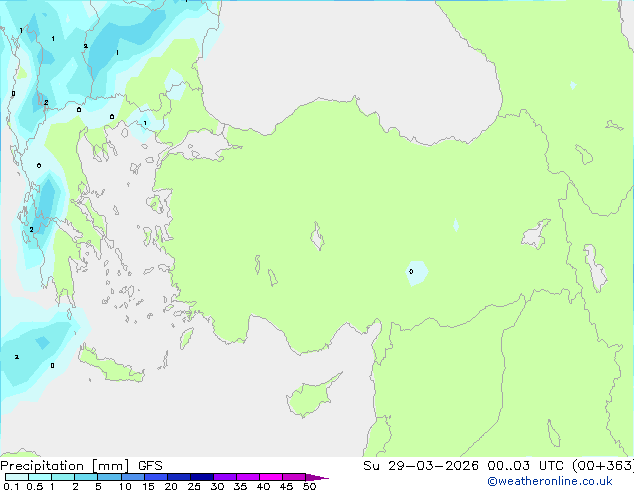The width and height of the screenshot is (634, 490).
Task: Select the 30–35 mm violet legend swatch
Action: coord(225,477)
